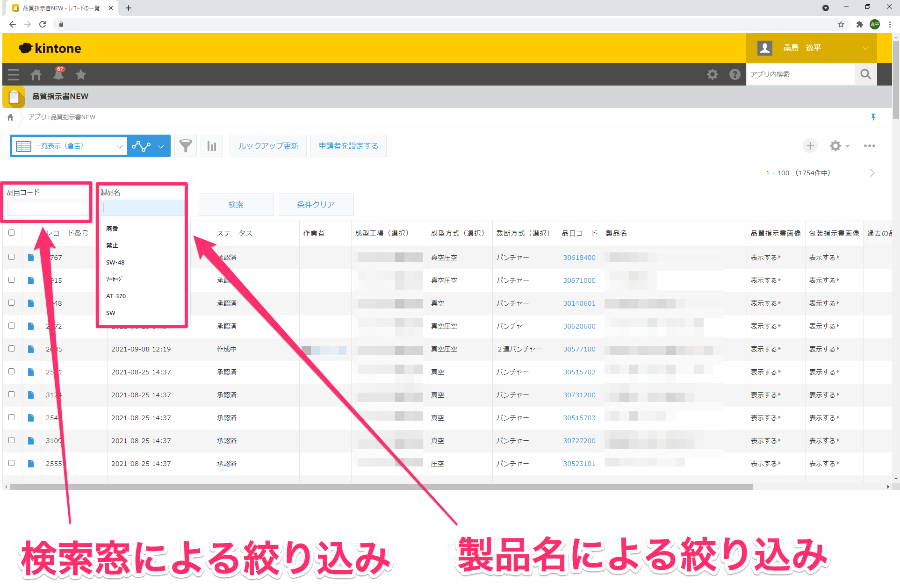Click the 検索 button
Viewport: 900px width, 588px height.
click(236, 205)
